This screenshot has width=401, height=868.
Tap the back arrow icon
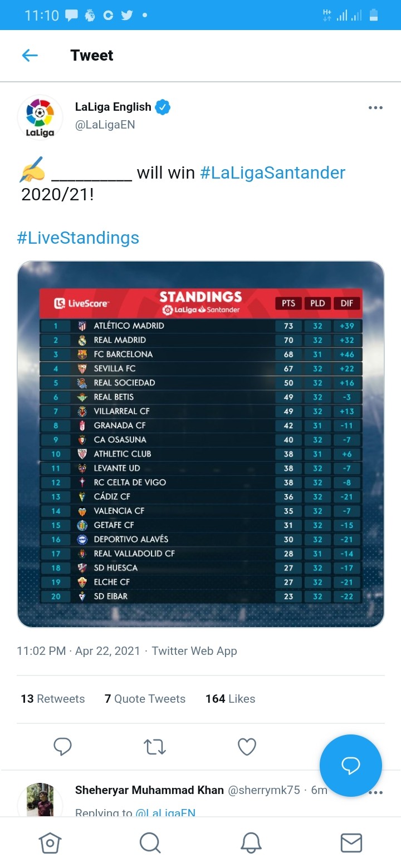pos(30,55)
